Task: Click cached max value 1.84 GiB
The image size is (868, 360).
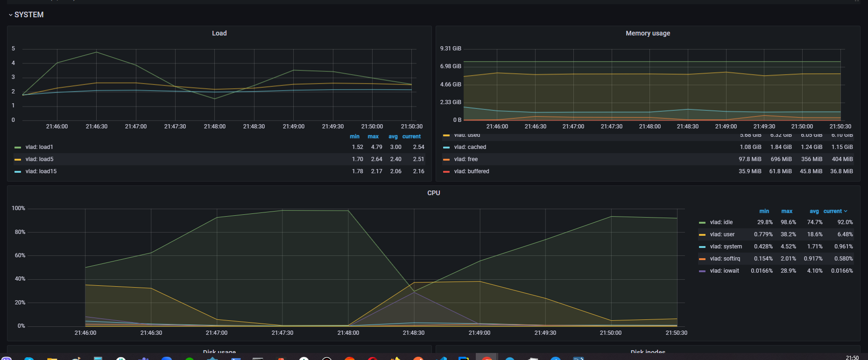Action: (781, 147)
